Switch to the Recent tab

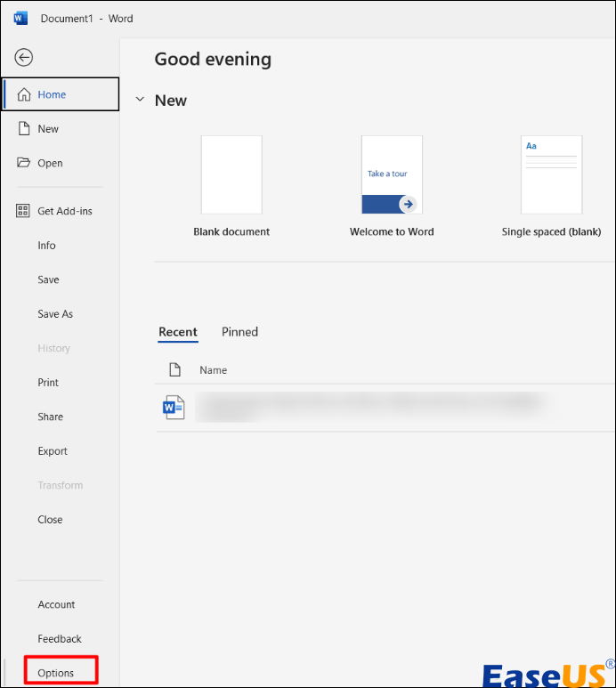click(x=178, y=332)
